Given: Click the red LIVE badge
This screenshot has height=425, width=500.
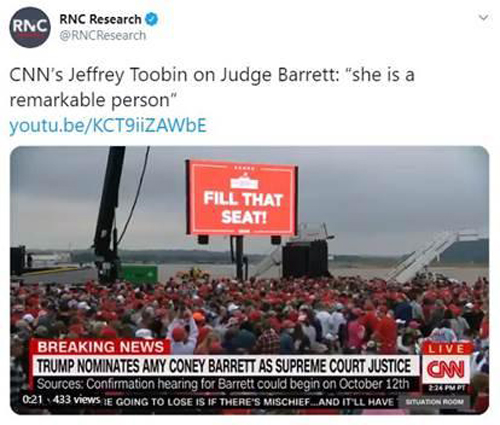Looking at the screenshot, I should click(446, 349).
